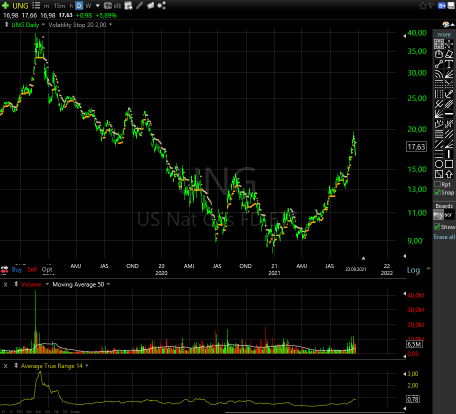456x414 pixels.
Task: Click the resize handle next to Volume label
Action: [x=16, y=284]
